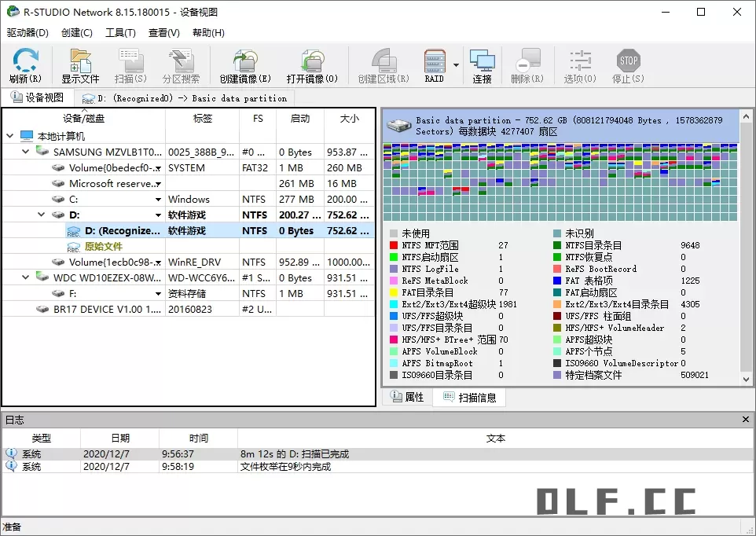Viewport: 756px width, 536px height.
Task: Switch to the 属性 tab
Action: pos(407,398)
